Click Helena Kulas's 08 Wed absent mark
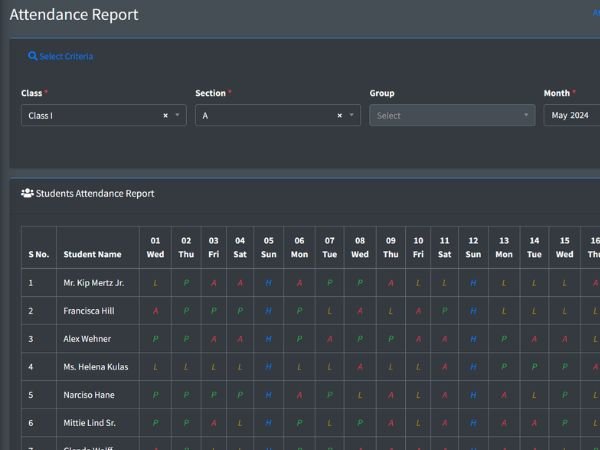The image size is (600, 450). [x=360, y=367]
